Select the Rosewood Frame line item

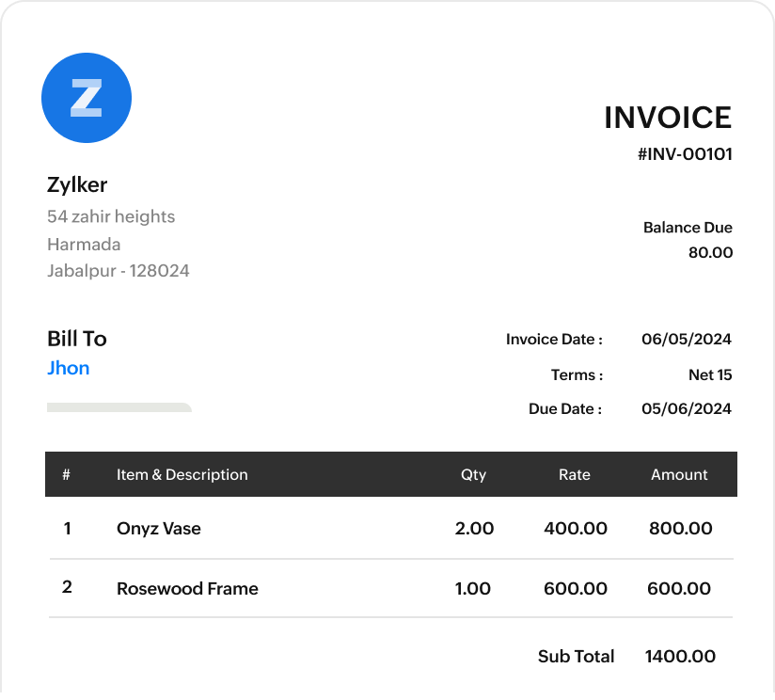pyautogui.click(x=187, y=589)
